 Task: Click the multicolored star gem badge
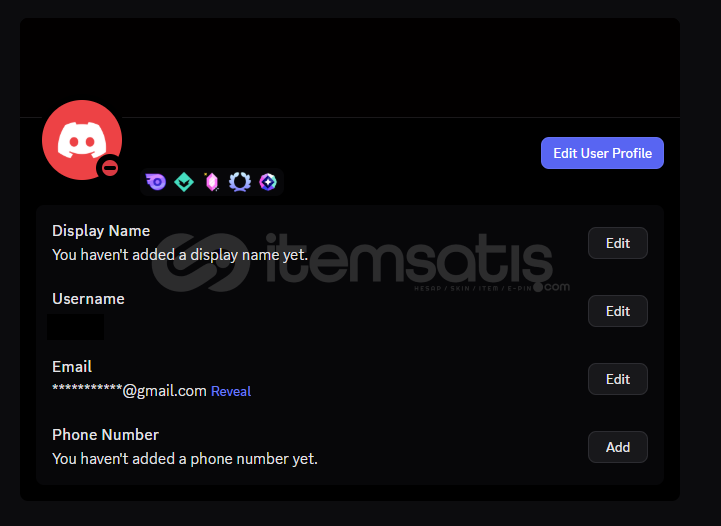pyautogui.click(x=268, y=182)
